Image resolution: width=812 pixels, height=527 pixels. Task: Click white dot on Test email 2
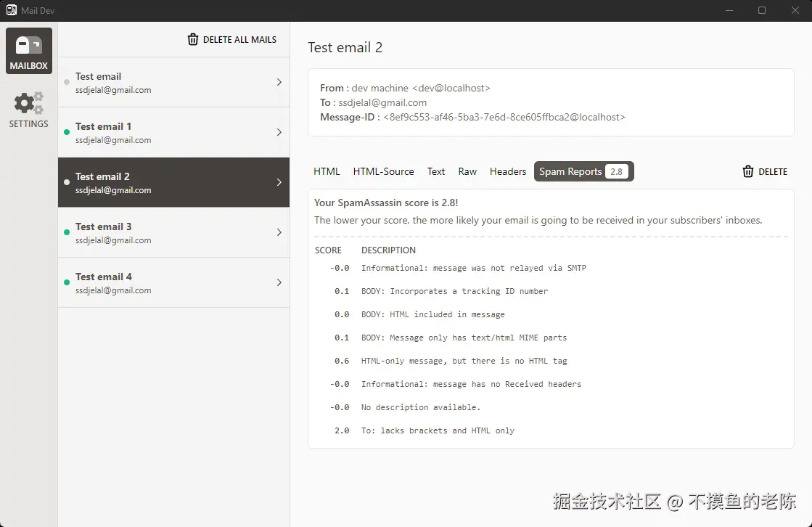pos(67,182)
